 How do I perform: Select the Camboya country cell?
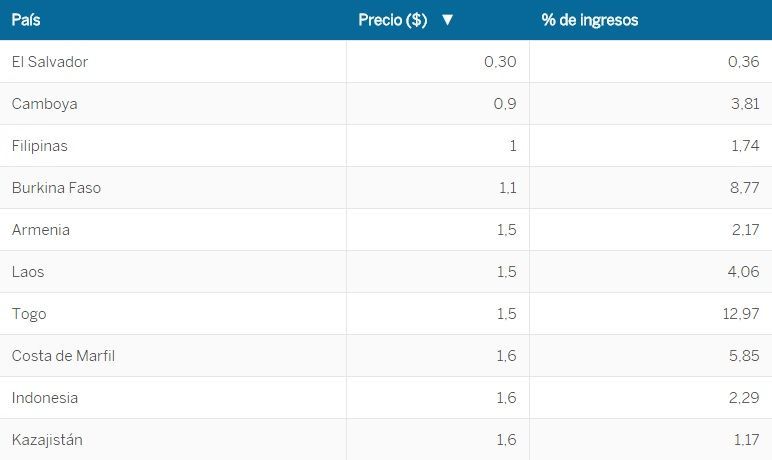point(45,104)
